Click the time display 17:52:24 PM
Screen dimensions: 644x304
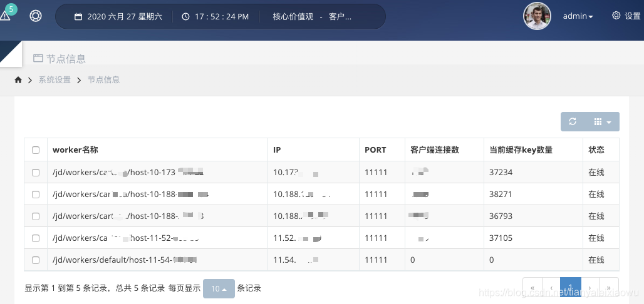[x=222, y=17]
